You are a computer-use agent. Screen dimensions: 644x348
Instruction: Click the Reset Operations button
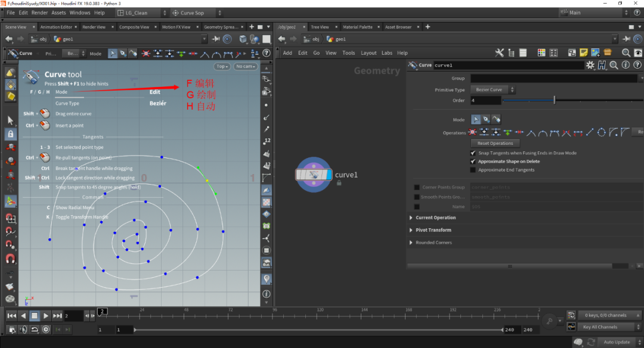[495, 143]
